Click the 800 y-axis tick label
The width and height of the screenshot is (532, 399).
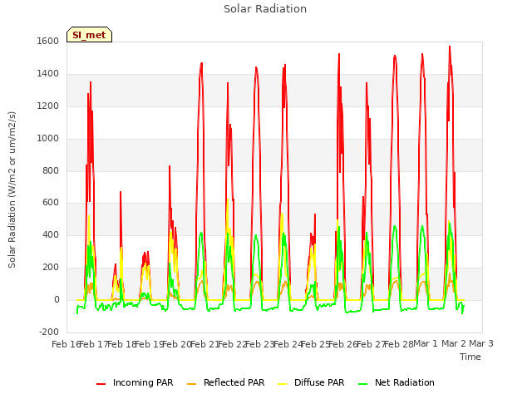click(x=51, y=171)
